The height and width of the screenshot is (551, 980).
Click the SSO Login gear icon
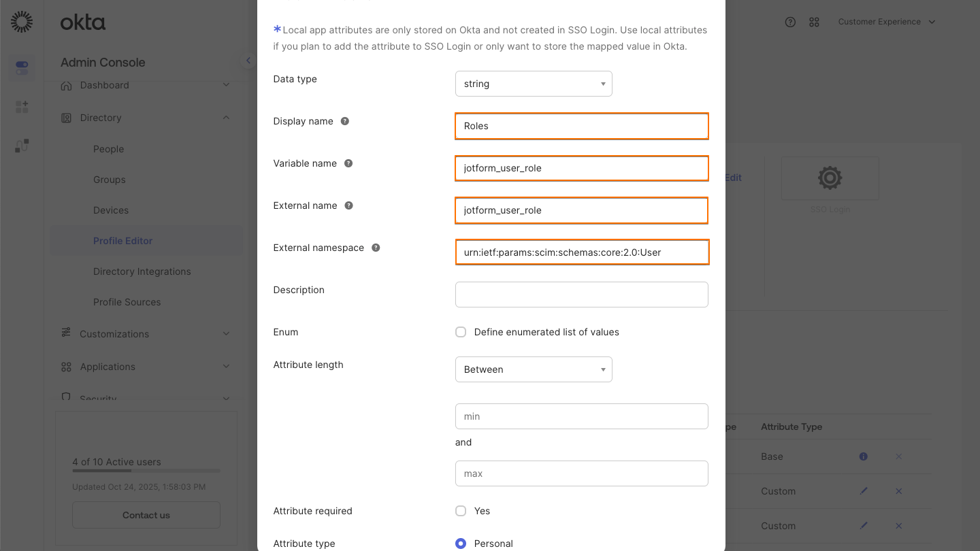click(x=830, y=178)
